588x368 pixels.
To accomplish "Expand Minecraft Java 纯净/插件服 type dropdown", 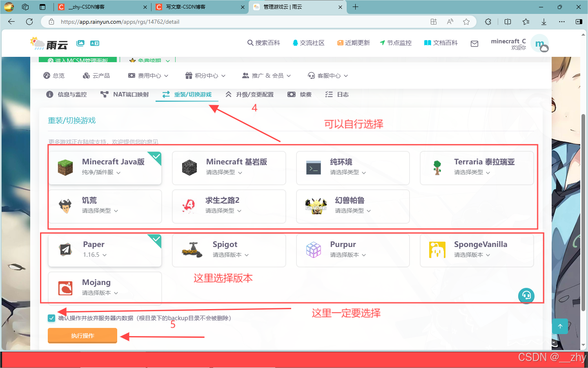I will [101, 173].
